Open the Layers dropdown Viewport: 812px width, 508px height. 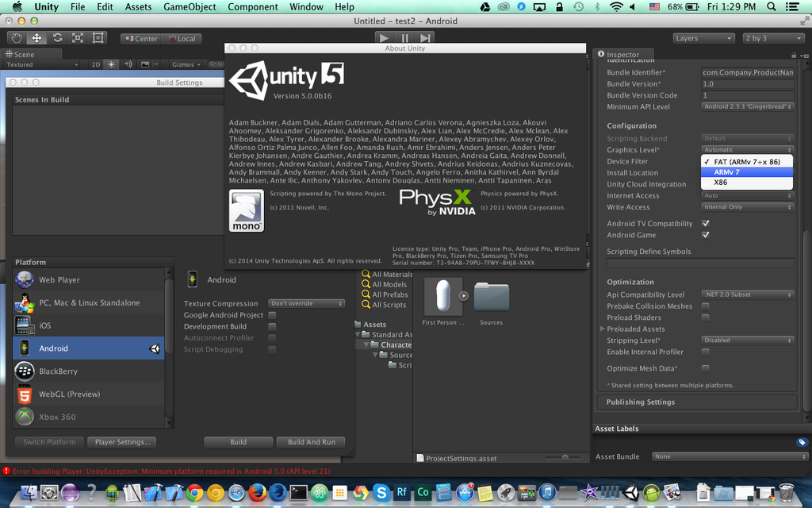704,38
